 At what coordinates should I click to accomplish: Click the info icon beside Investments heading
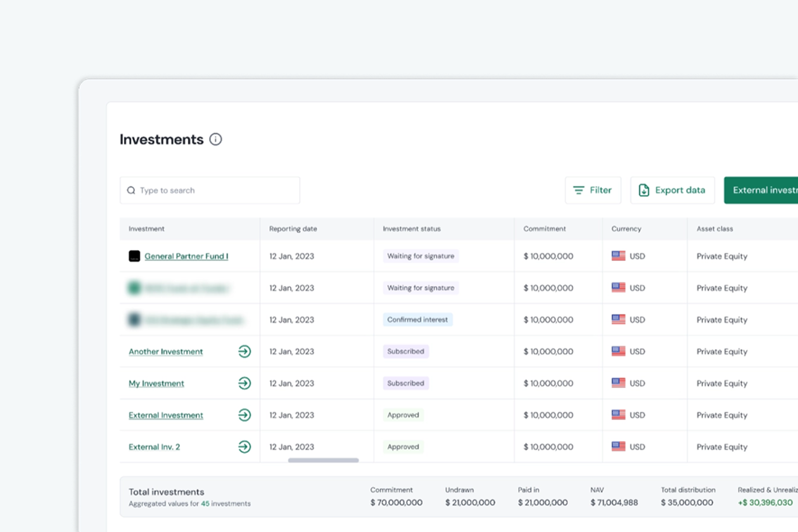pyautogui.click(x=215, y=139)
